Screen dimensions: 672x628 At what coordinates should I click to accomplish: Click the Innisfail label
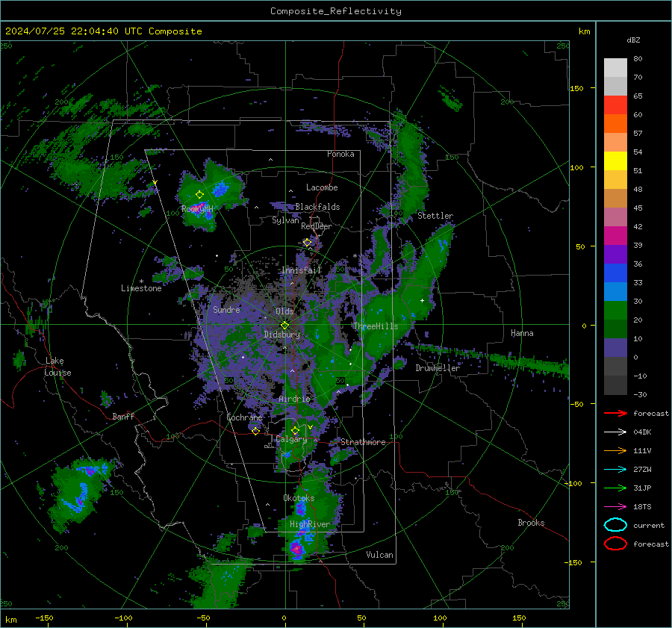(x=301, y=270)
